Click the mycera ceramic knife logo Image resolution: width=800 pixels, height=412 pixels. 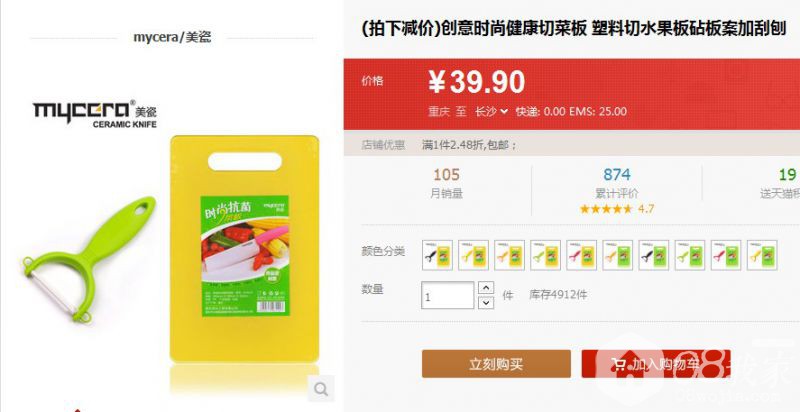point(95,113)
